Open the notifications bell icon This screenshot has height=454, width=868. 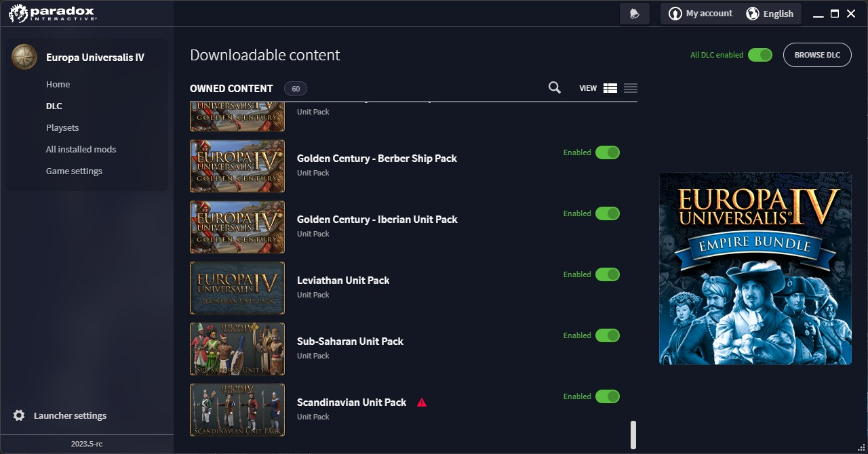pos(635,14)
